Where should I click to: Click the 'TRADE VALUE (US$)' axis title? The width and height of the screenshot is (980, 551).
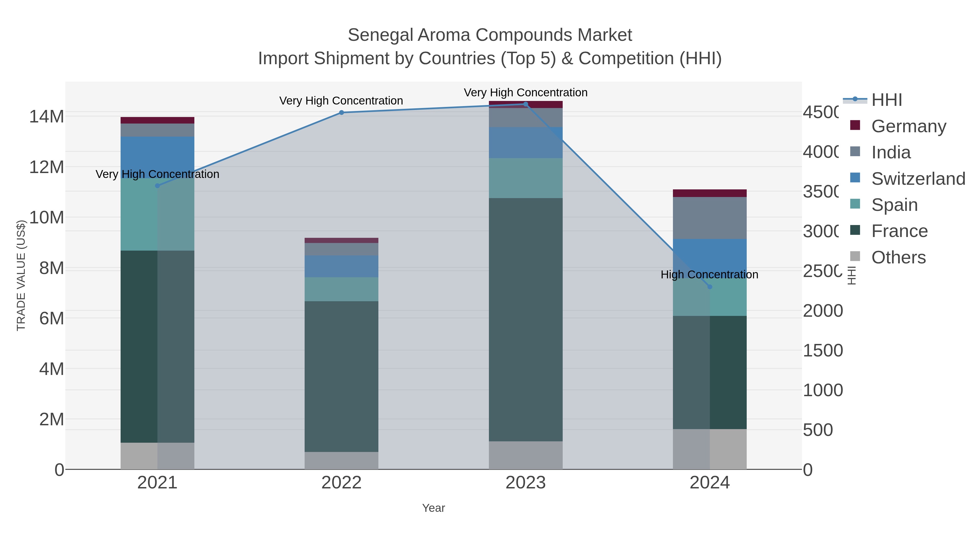pyautogui.click(x=21, y=275)
